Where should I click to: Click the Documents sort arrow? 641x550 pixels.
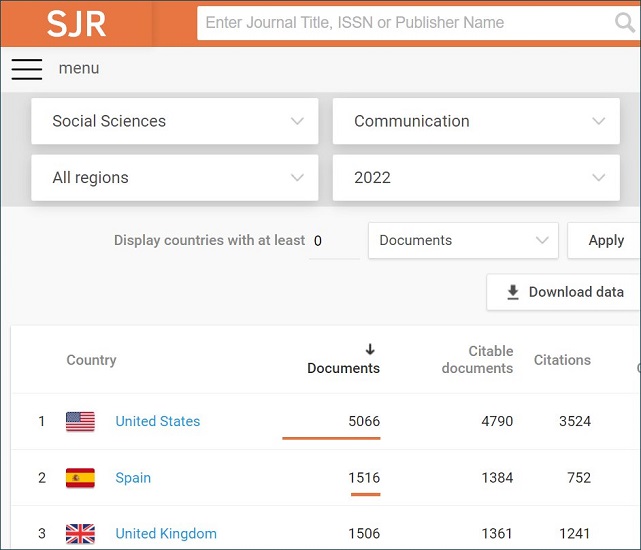[x=370, y=349]
